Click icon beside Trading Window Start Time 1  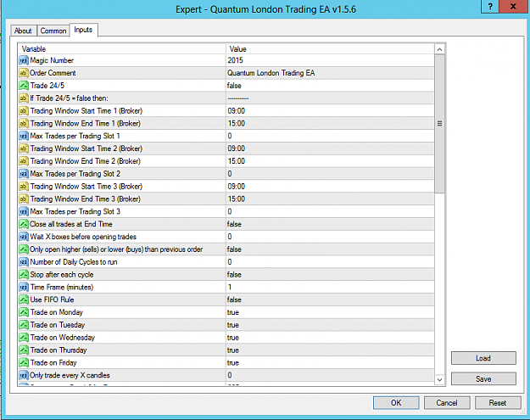(24, 111)
